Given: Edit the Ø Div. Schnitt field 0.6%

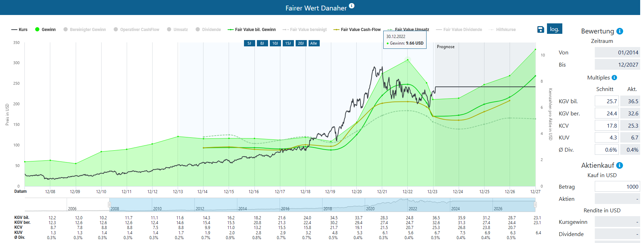Looking at the screenshot, I should 607,150.
